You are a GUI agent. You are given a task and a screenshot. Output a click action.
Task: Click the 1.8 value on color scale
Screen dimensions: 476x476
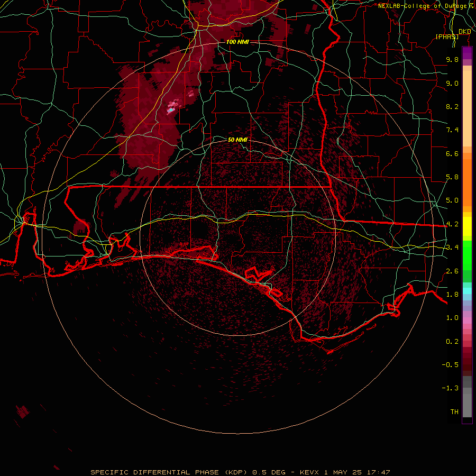[452, 295]
